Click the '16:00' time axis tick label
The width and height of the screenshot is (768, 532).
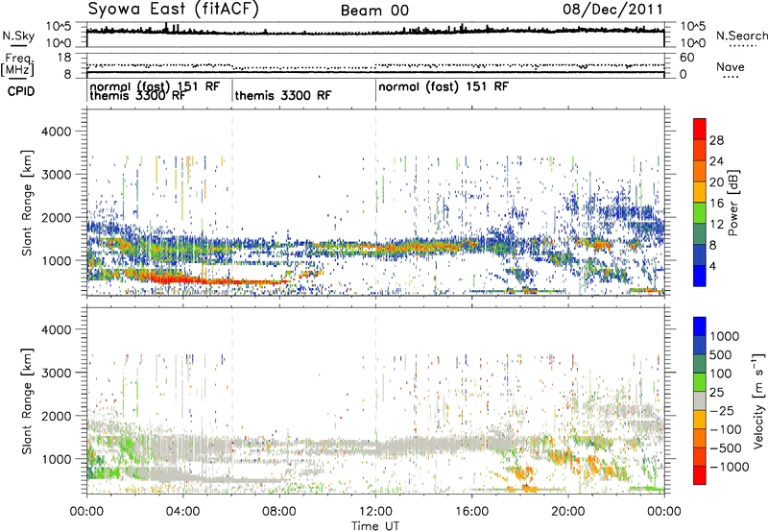pos(471,512)
